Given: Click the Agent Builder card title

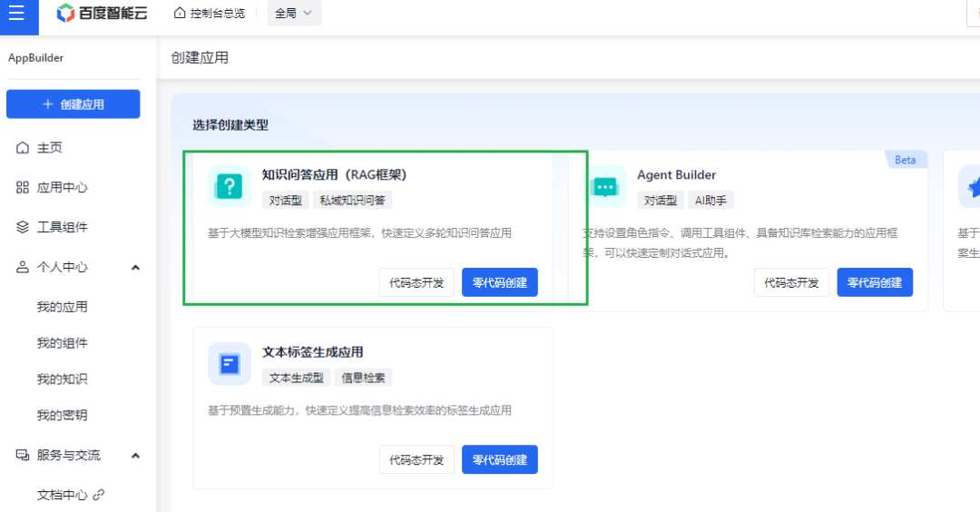Looking at the screenshot, I should click(x=676, y=174).
